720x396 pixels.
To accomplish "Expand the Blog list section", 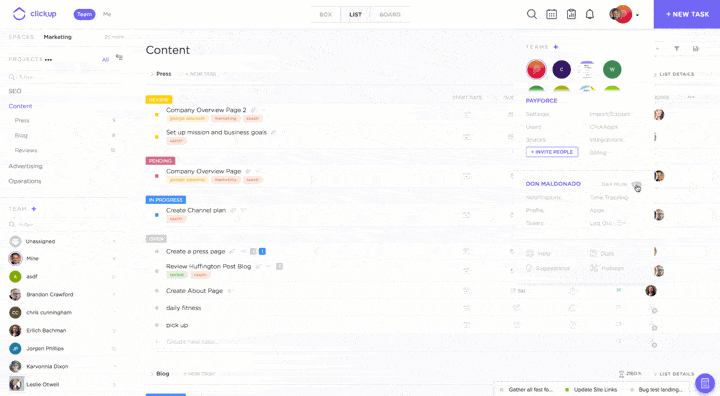I will (152, 374).
